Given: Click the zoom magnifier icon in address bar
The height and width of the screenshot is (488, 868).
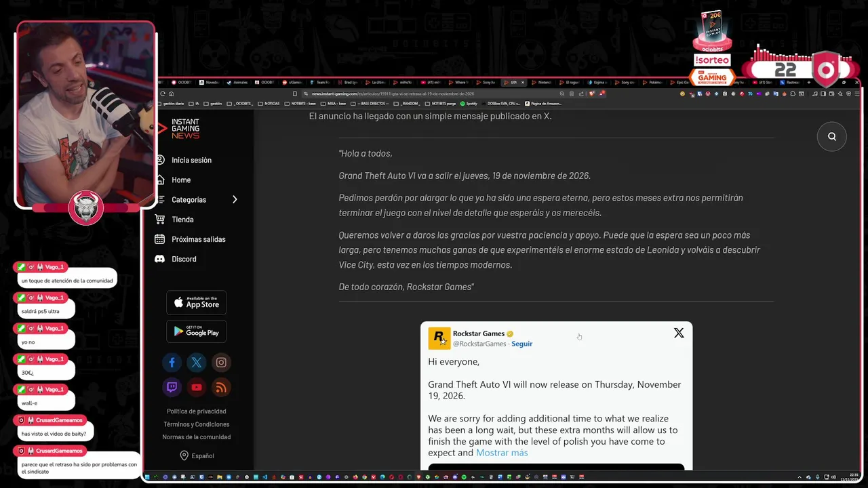Looking at the screenshot, I should [x=562, y=94].
